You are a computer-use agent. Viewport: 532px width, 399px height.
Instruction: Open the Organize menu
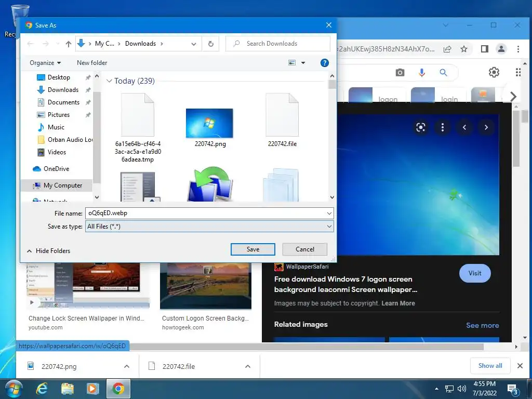(45, 63)
